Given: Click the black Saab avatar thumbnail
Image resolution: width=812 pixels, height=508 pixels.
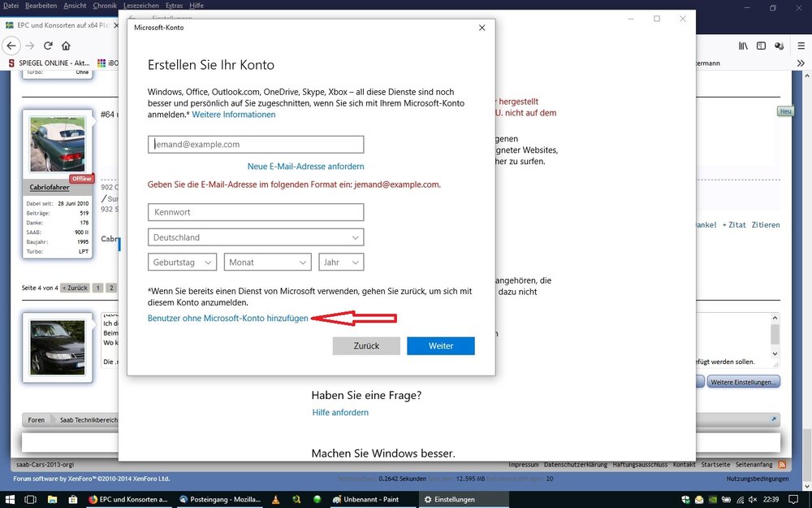Looking at the screenshot, I should click(58, 347).
